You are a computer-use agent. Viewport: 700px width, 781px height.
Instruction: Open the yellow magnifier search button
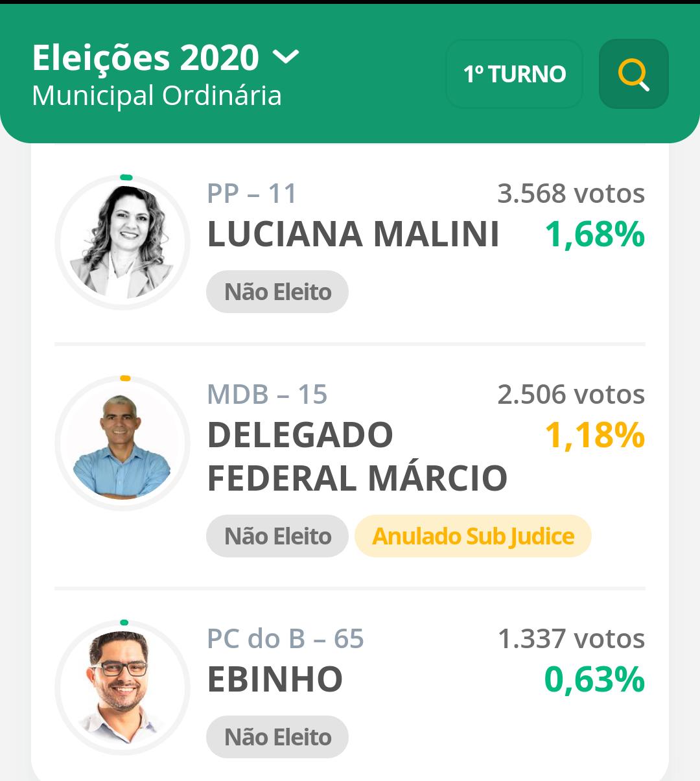(634, 74)
